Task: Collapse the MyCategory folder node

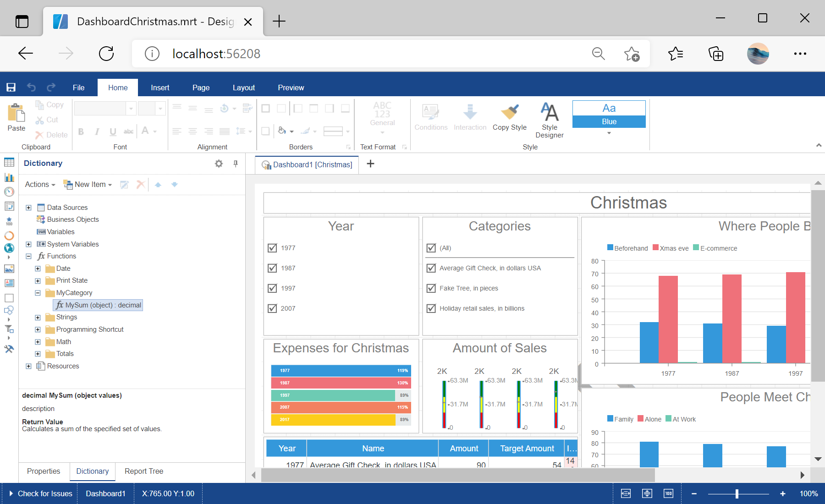Action: click(38, 293)
